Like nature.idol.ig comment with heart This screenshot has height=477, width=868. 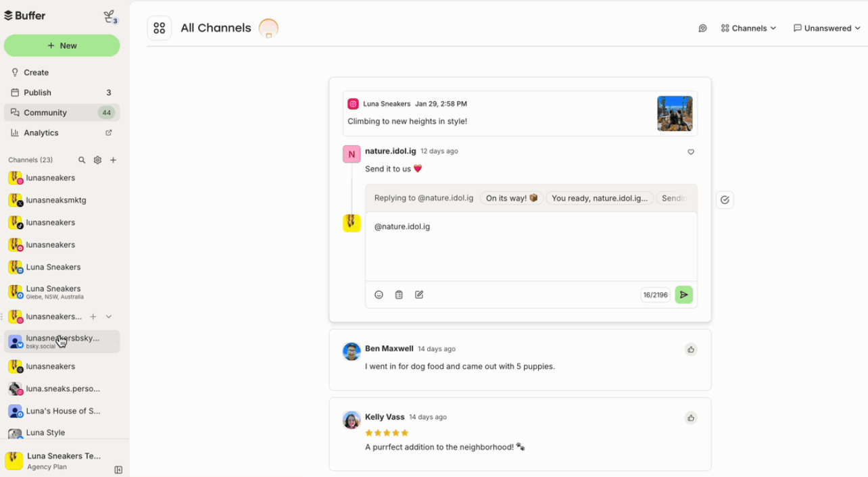click(691, 152)
